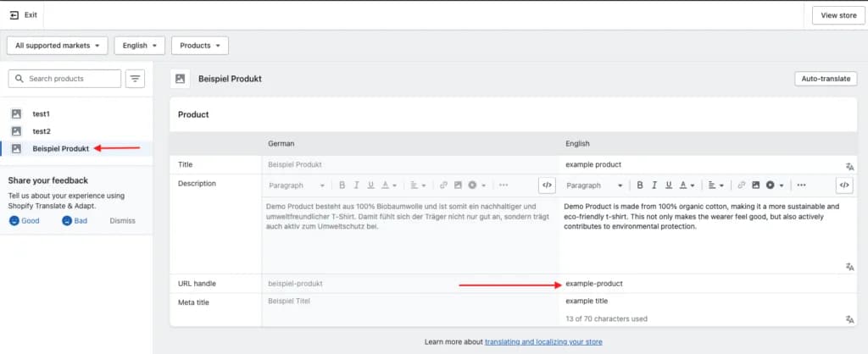Open text color picker in the German editor
The height and width of the screenshot is (354, 868).
[389, 185]
